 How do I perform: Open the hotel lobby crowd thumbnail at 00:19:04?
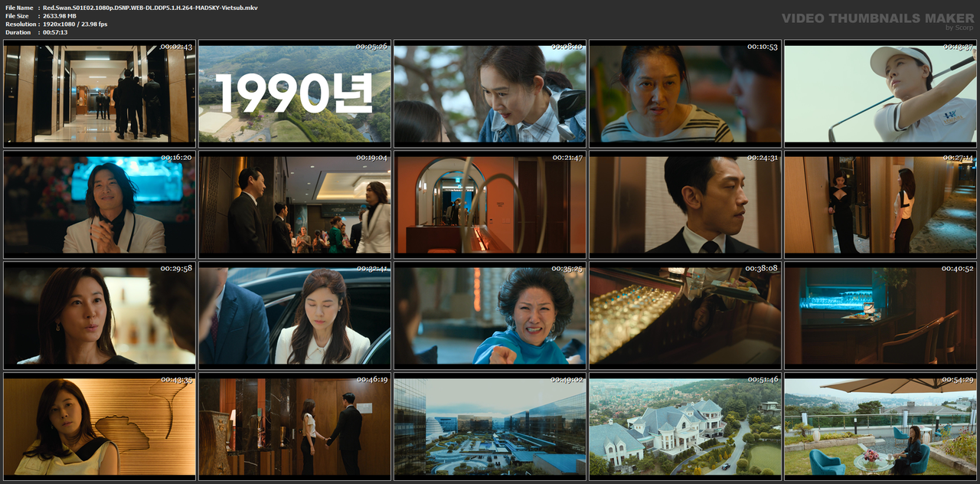pos(295,204)
